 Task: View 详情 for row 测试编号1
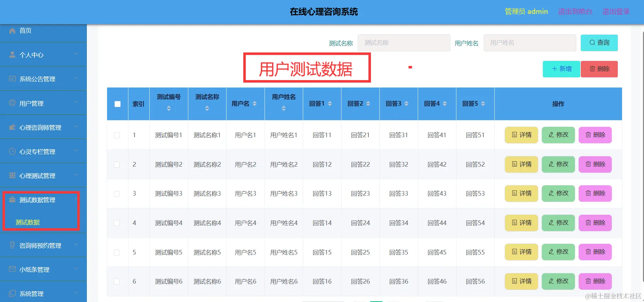pyautogui.click(x=521, y=135)
